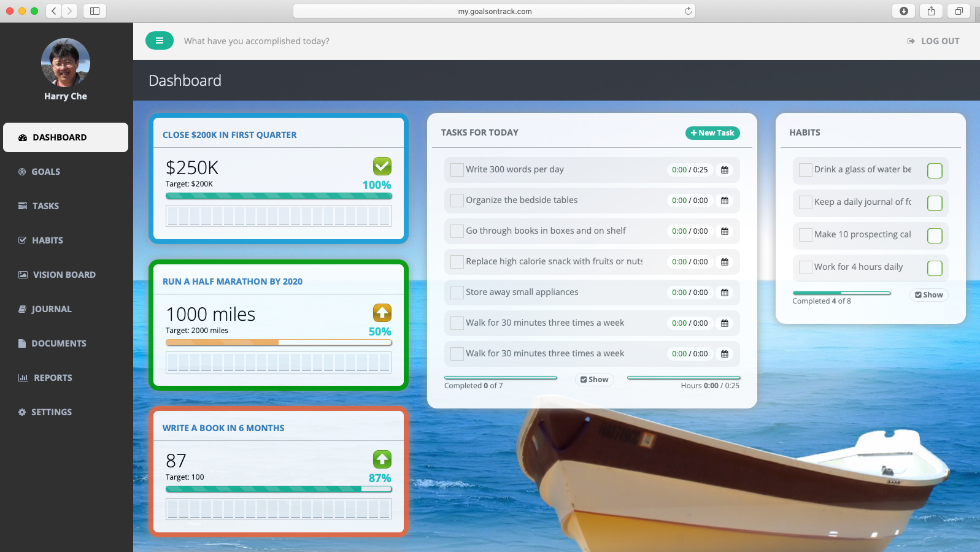Viewport: 980px width, 552px height.
Task: Click Safari downloads icon in toolbar
Action: [903, 11]
